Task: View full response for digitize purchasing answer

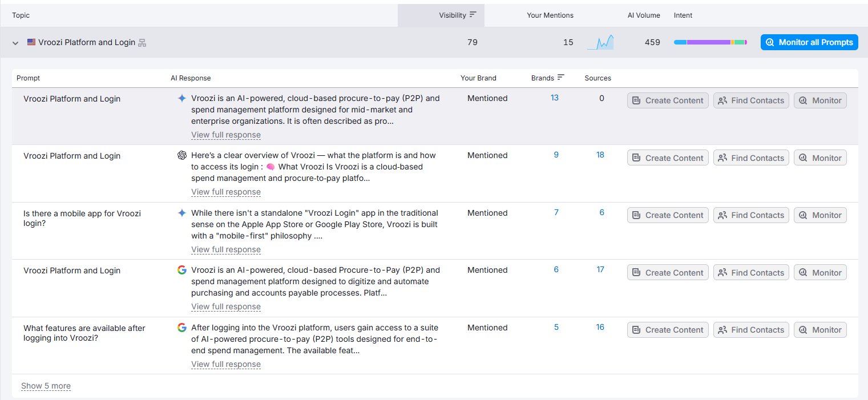Action: [226, 306]
